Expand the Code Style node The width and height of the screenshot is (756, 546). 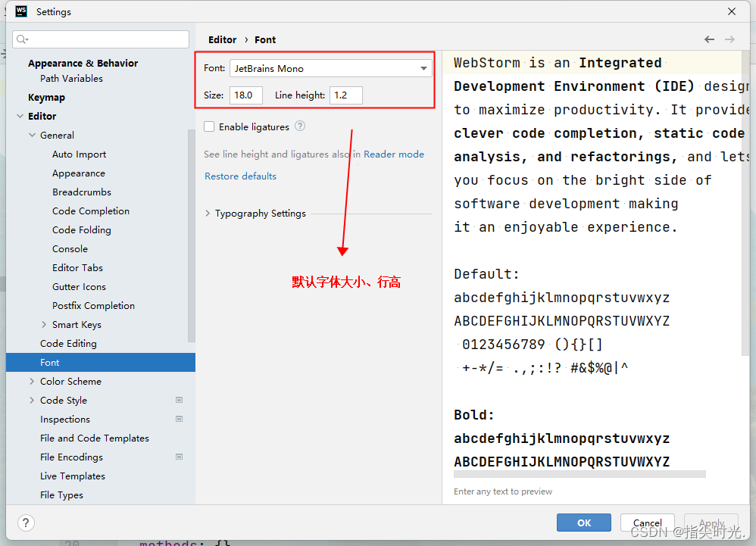(32, 400)
